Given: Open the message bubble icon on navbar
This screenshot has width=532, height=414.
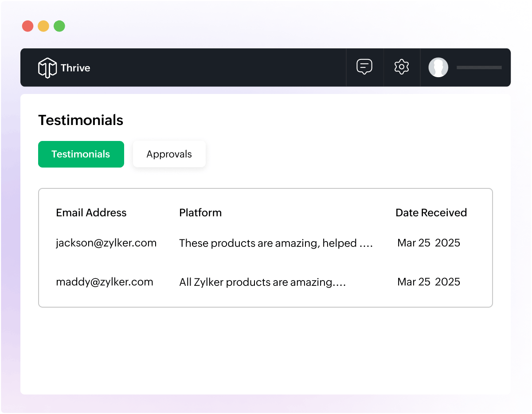Looking at the screenshot, I should click(x=364, y=67).
